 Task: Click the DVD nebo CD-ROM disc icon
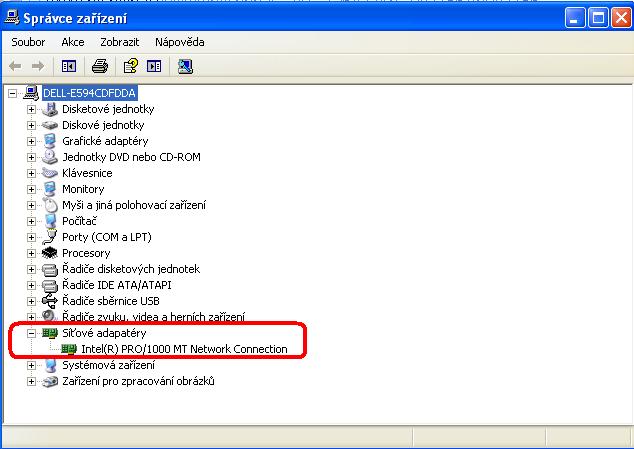coord(50,157)
